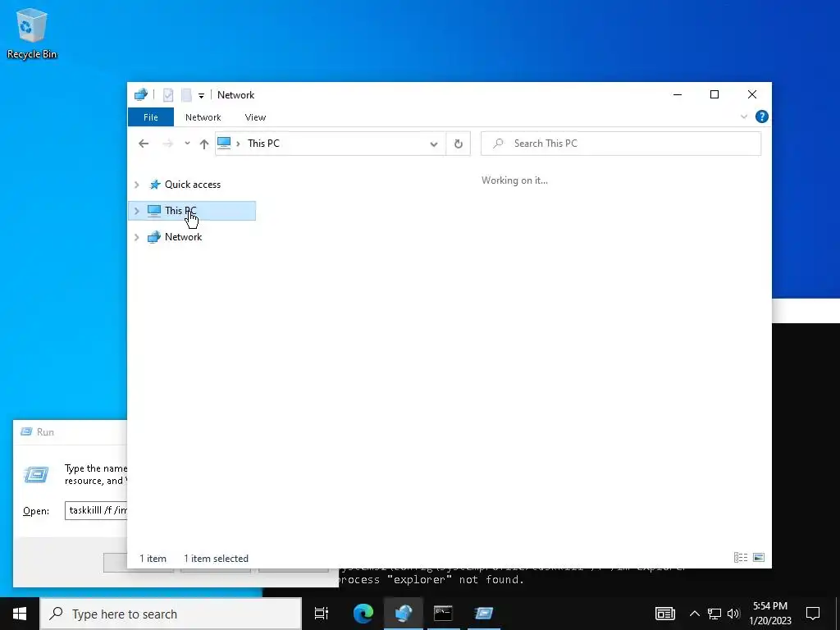The width and height of the screenshot is (840, 630).
Task: Switch to the Network ribbon tab
Action: coord(203,117)
